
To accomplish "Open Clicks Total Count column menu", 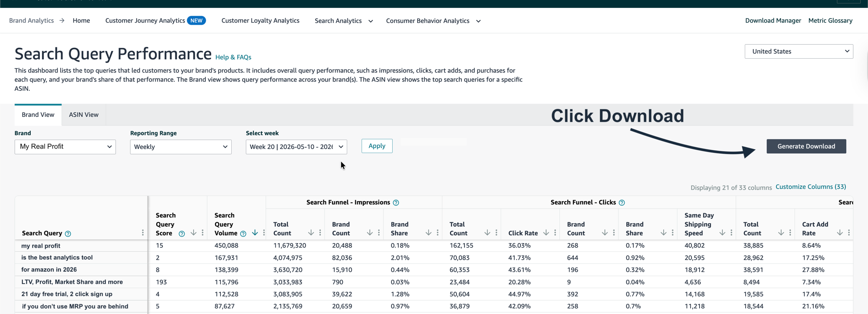I will [496, 233].
